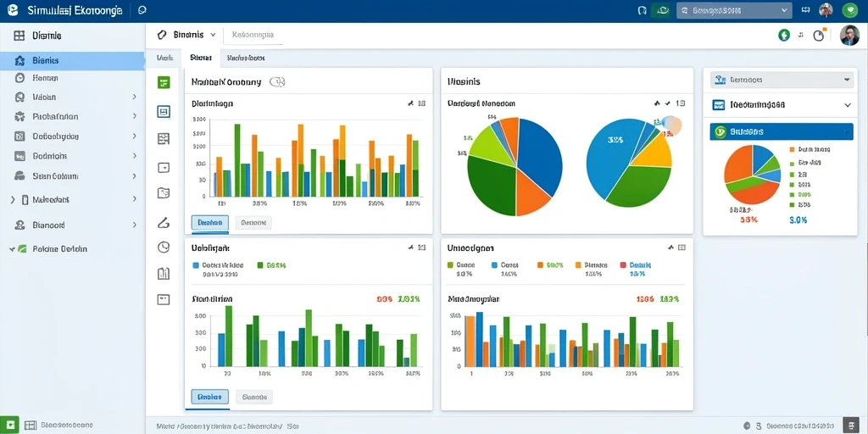This screenshot has height=434, width=868.
Task: Select the active middle tab under the toolbar
Action: pos(200,58)
